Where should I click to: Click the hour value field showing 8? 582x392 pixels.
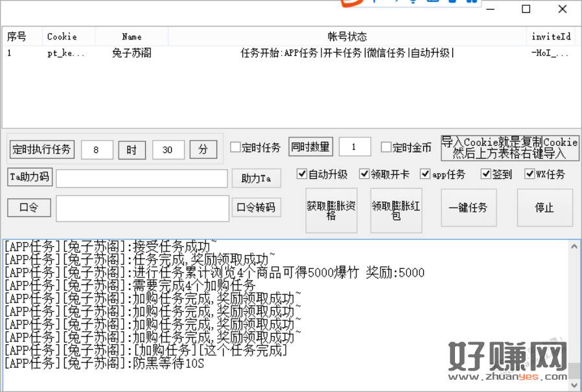(97, 150)
